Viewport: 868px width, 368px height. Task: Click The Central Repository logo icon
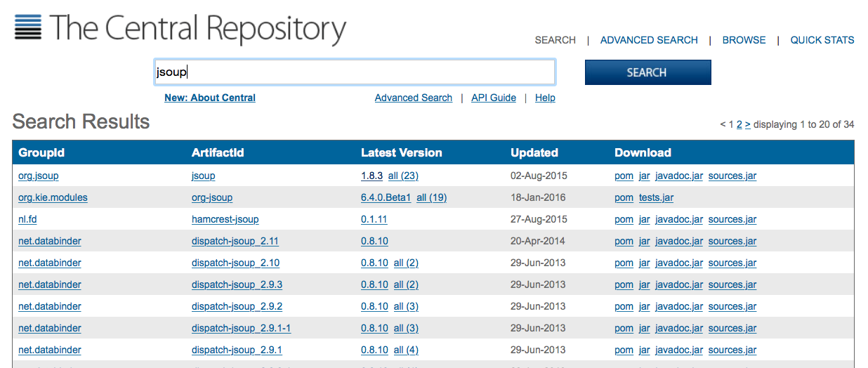[28, 27]
